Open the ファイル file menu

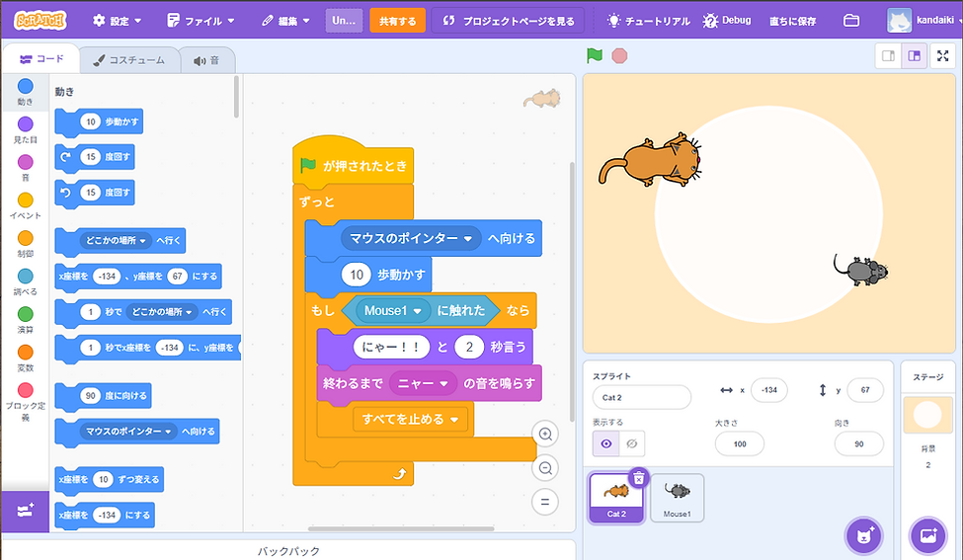201,21
